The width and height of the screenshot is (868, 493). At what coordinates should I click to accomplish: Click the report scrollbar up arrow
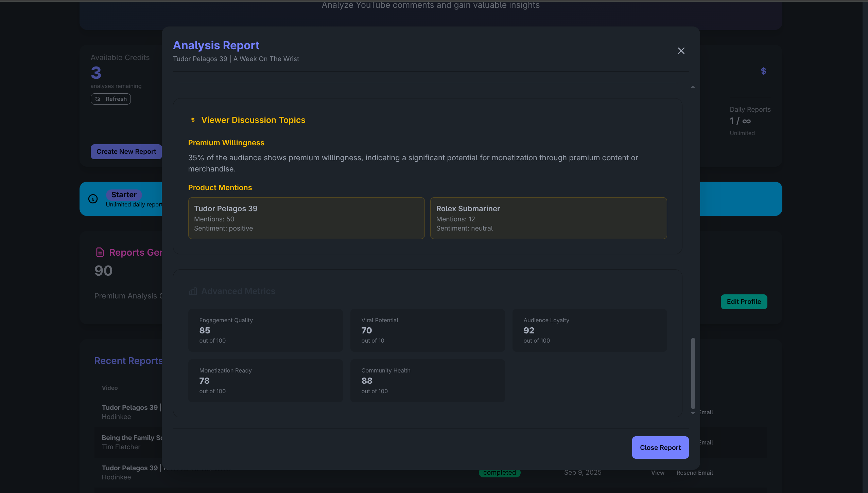click(x=693, y=87)
